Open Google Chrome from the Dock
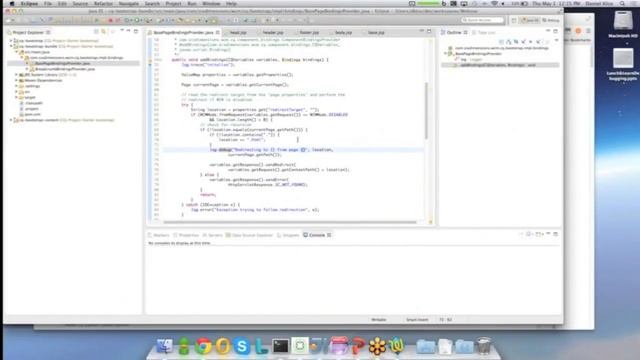640x360 pixels. tap(203, 346)
